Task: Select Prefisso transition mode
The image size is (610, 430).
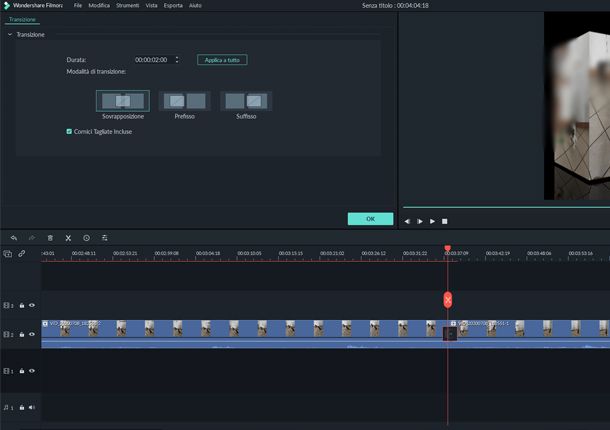Action: click(x=185, y=101)
